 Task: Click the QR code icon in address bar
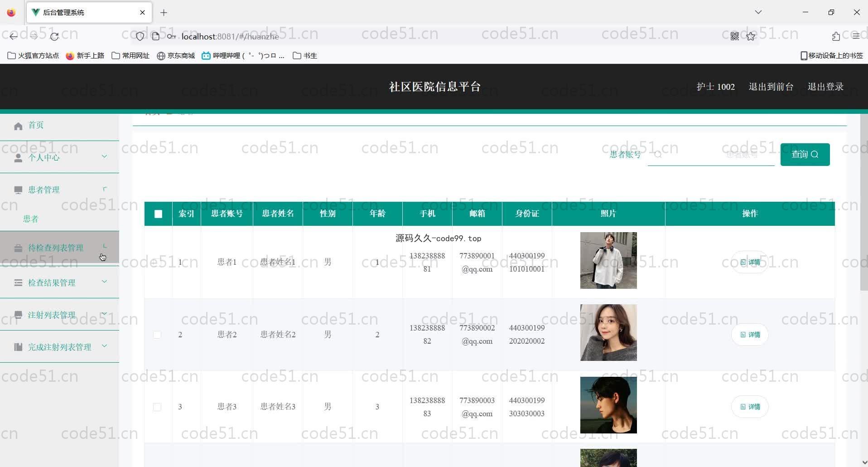[x=735, y=36]
